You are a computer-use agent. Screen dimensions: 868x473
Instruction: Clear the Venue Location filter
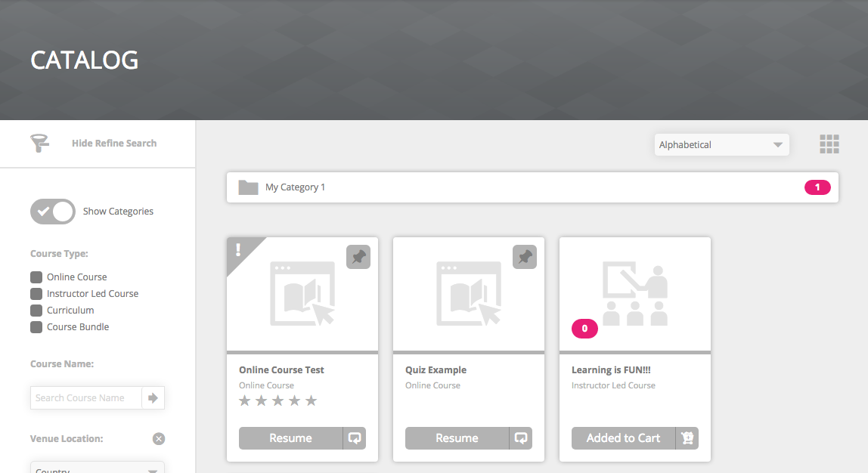(159, 439)
